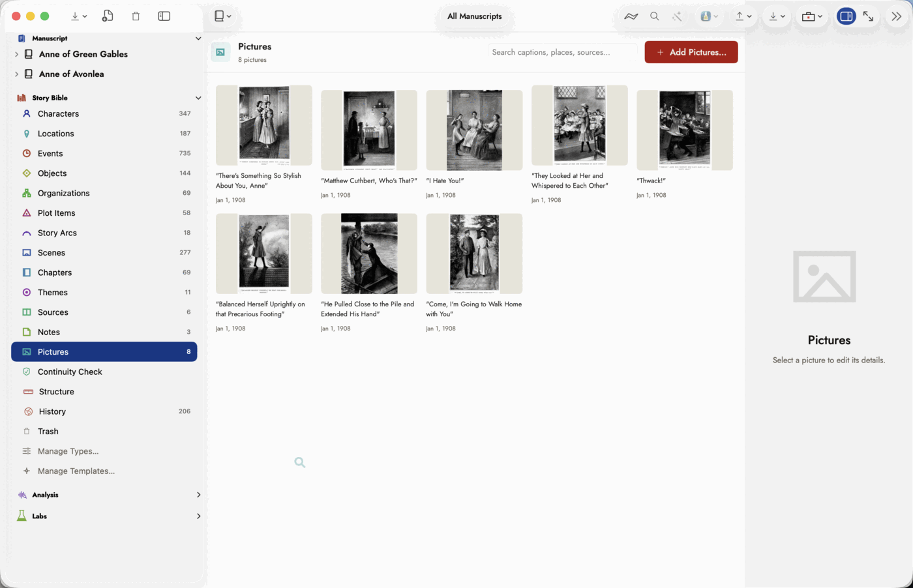This screenshot has height=588, width=913.
Task: Click the trash can icon in the top toolbar
Action: 136,16
